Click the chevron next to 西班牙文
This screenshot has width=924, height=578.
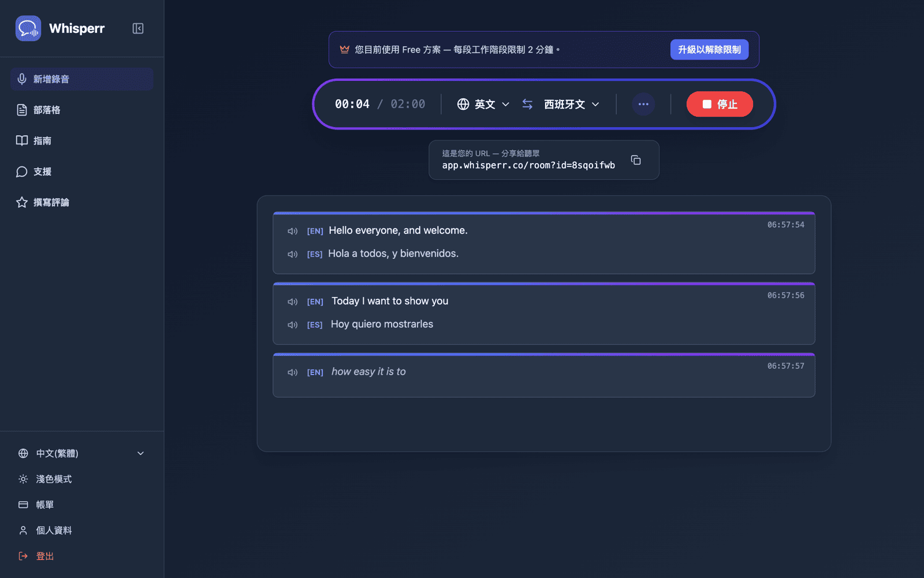(595, 105)
